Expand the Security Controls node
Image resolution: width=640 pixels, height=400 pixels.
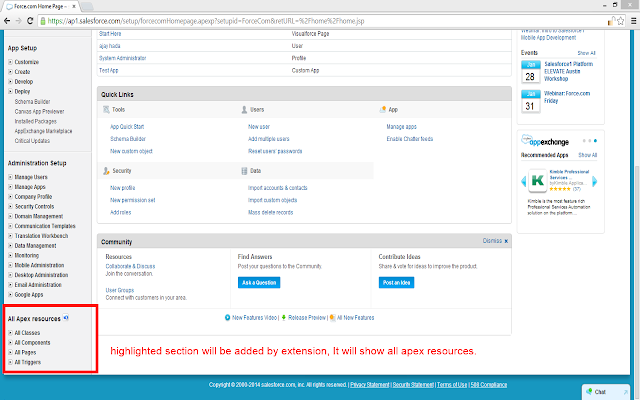[10, 207]
